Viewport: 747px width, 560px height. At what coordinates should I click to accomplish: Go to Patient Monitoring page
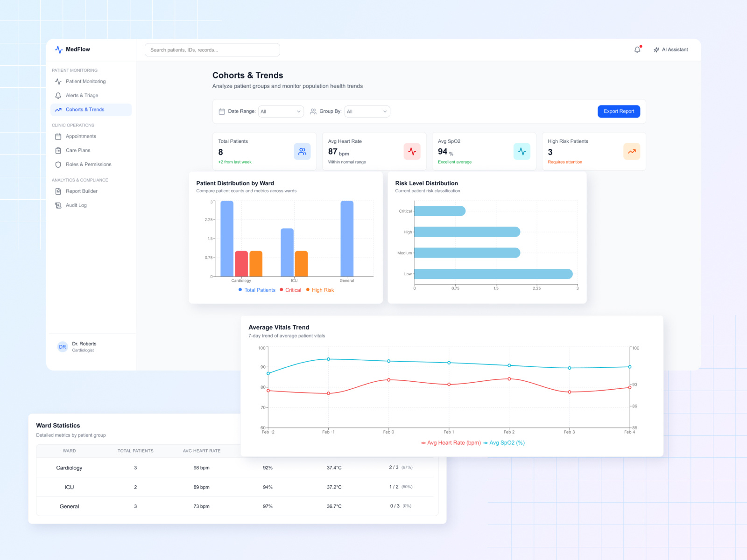coord(91,82)
